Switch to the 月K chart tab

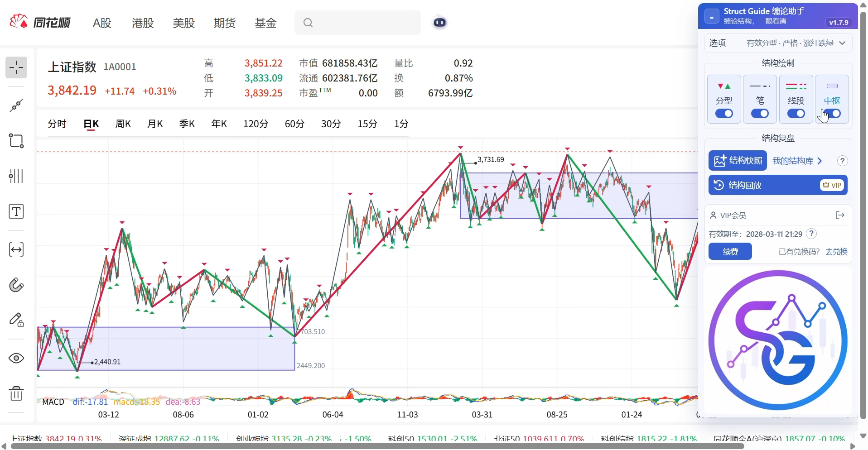click(x=155, y=124)
